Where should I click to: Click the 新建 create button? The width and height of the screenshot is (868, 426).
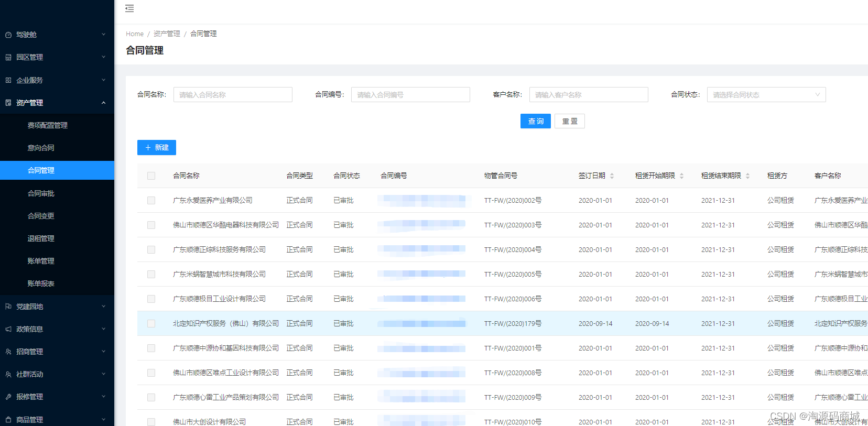[x=157, y=148]
